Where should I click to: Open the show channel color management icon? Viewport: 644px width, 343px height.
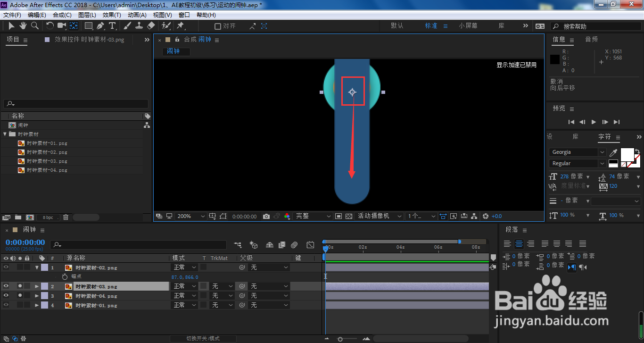[x=287, y=216]
